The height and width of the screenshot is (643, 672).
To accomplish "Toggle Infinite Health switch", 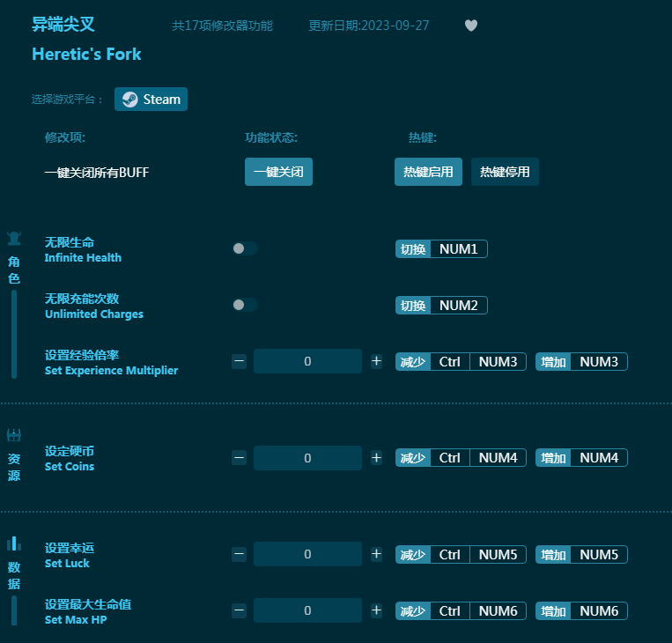I will pos(245,249).
